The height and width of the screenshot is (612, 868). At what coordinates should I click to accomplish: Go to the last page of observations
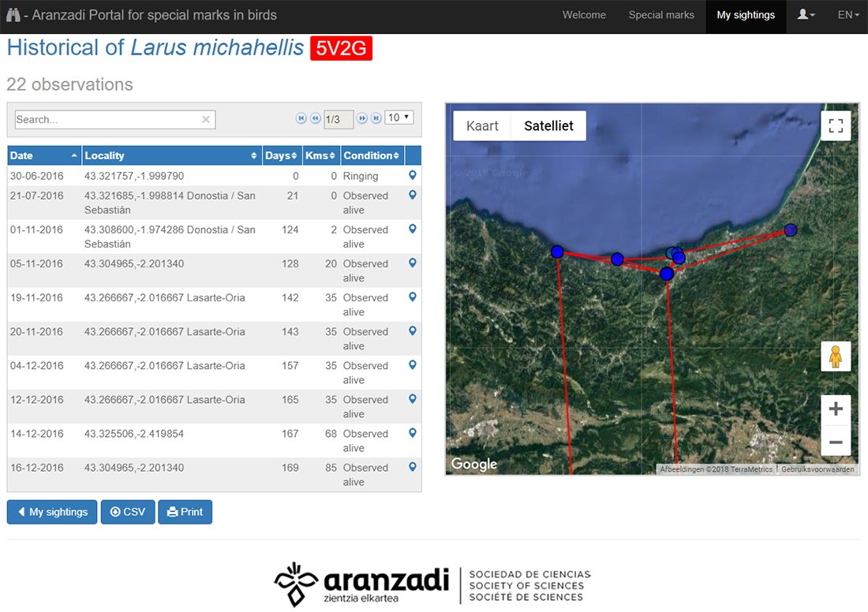pyautogui.click(x=376, y=118)
